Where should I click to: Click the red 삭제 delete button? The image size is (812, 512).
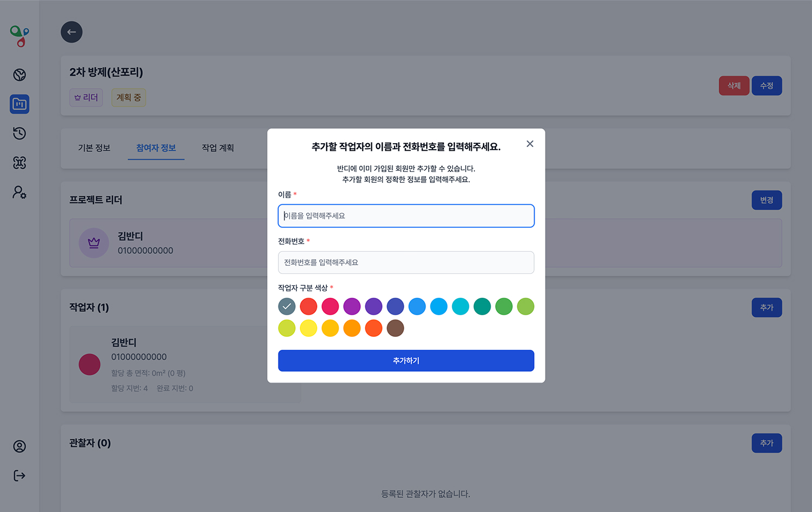pyautogui.click(x=734, y=86)
